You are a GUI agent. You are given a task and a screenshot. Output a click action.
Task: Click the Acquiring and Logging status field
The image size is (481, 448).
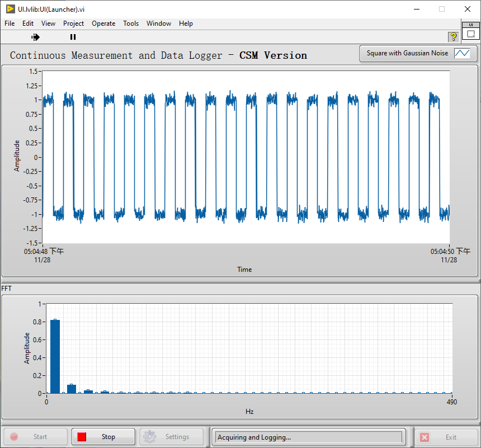308,437
